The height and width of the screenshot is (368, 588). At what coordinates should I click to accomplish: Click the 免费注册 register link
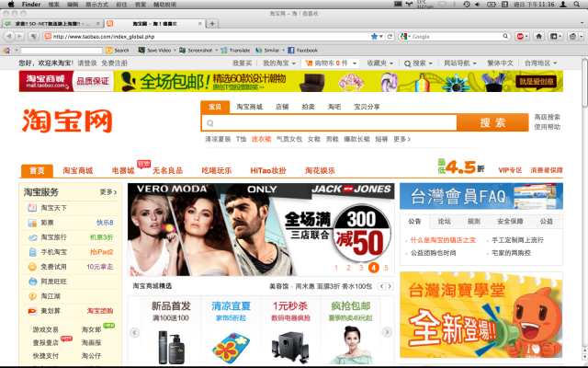tap(114, 63)
